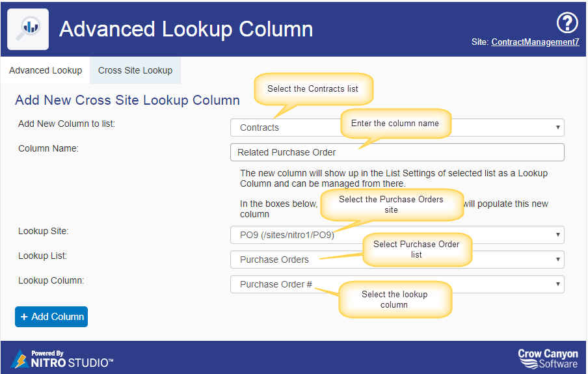Click the Advanced Lookup Column page title

pos(186,29)
